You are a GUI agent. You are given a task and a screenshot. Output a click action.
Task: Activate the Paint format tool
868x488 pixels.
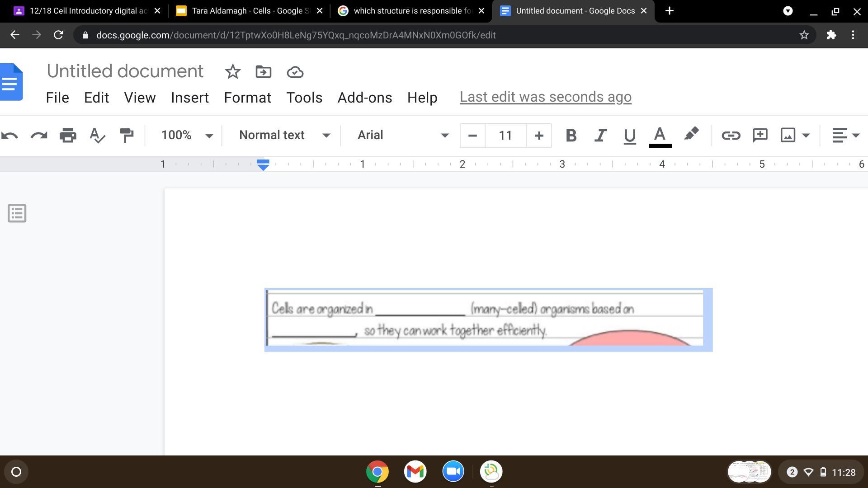[127, 136]
